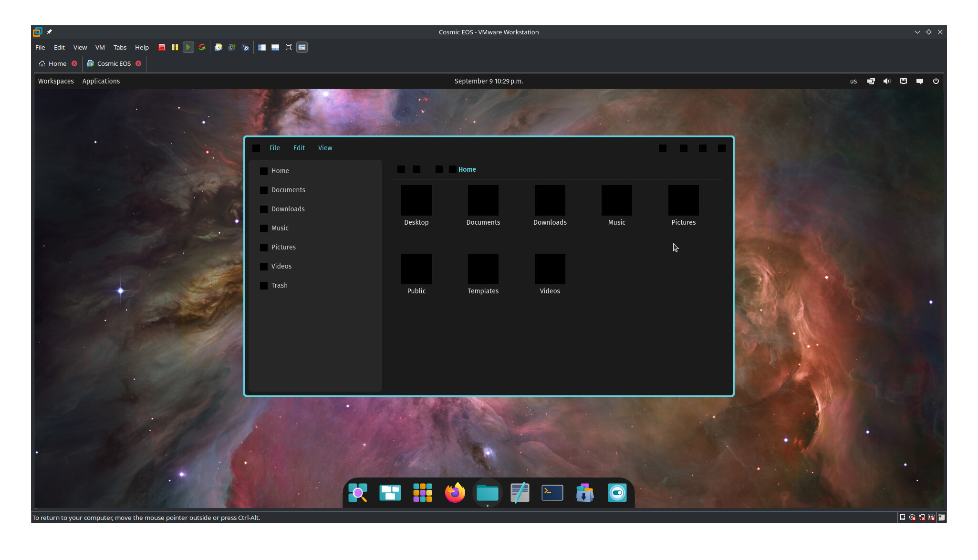Toggle the thumbnail bar icon in toolbar
The width and height of the screenshot is (978, 560).
pos(275,47)
